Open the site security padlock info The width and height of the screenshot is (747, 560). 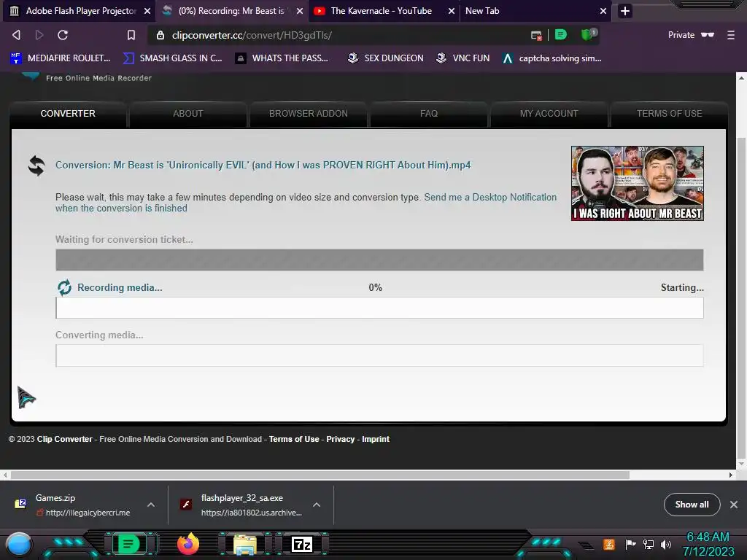pos(160,35)
